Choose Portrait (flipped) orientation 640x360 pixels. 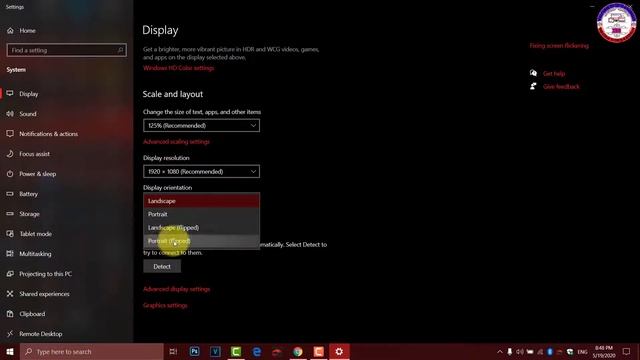[201, 241]
